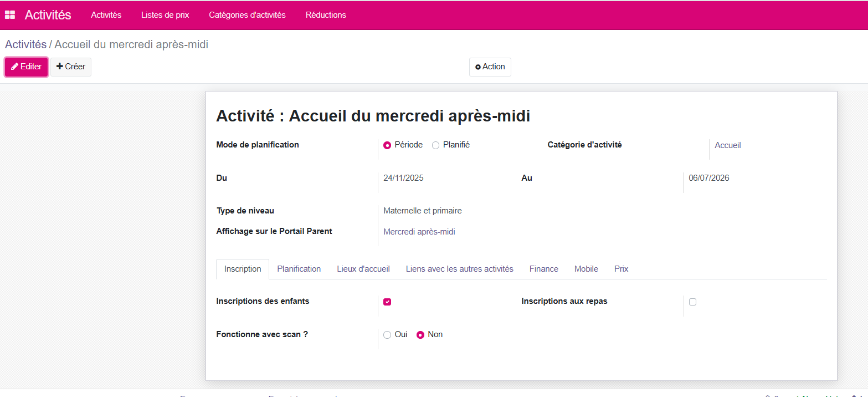Open the gear icon on the Action button
The image size is (868, 397).
point(479,67)
